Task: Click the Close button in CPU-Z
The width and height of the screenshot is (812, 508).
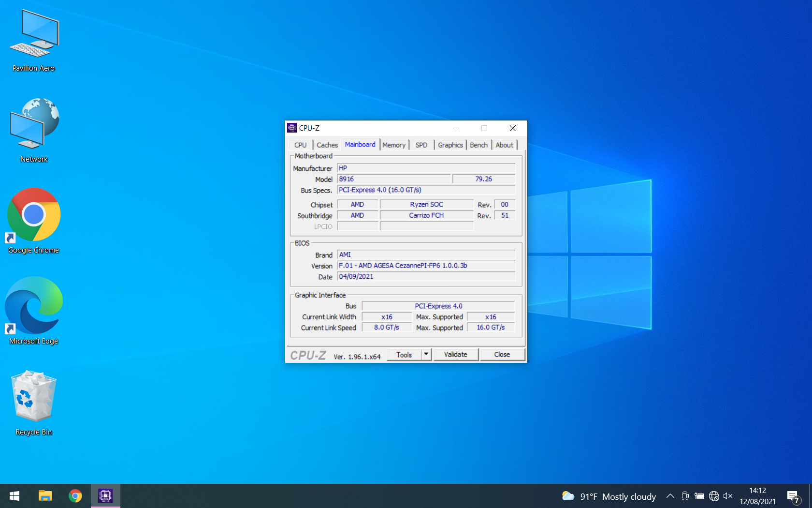Action: coord(502,355)
